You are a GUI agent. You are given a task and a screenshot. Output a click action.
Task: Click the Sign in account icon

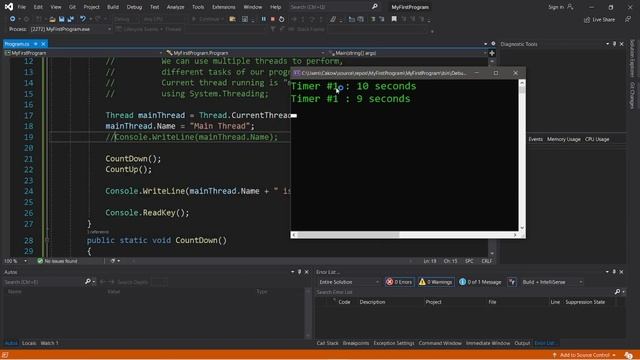click(x=570, y=7)
